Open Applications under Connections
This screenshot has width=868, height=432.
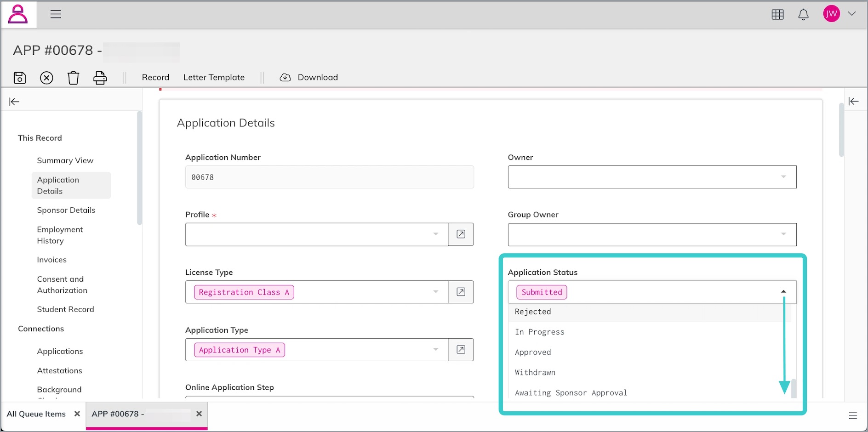pos(60,351)
